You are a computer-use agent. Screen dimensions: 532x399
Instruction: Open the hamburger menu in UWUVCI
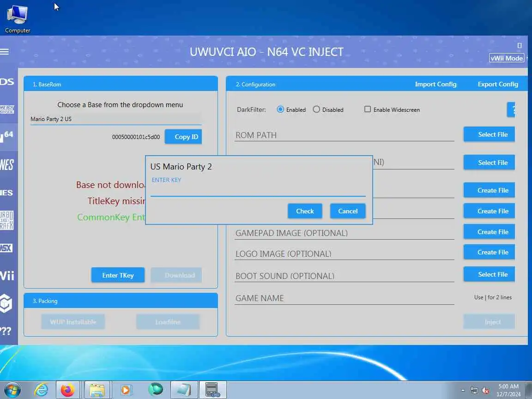point(5,52)
